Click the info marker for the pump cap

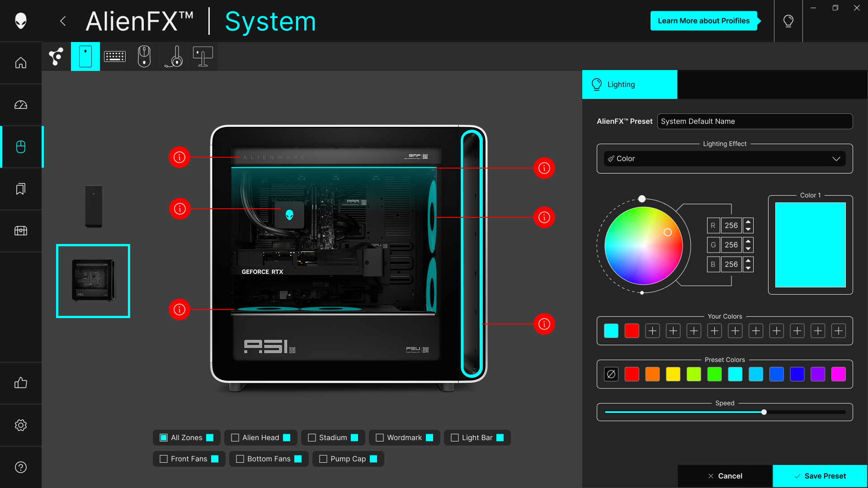point(179,209)
